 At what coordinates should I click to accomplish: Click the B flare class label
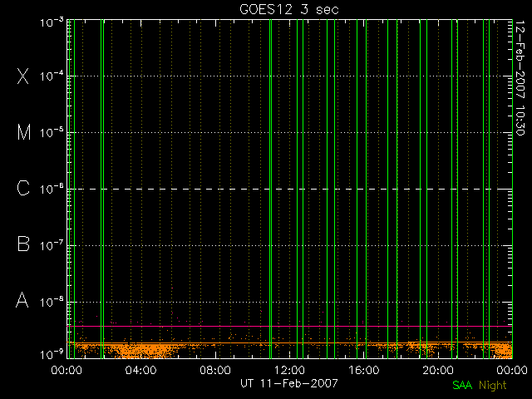(x=23, y=244)
